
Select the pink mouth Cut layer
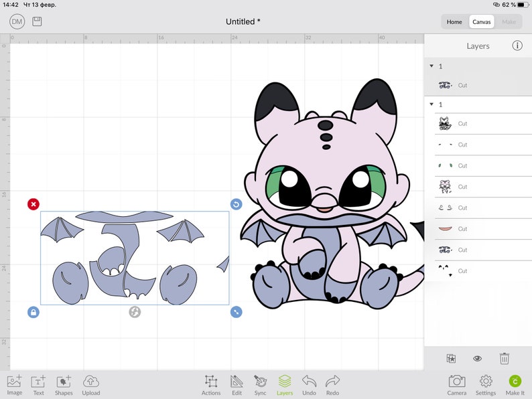pyautogui.click(x=484, y=229)
